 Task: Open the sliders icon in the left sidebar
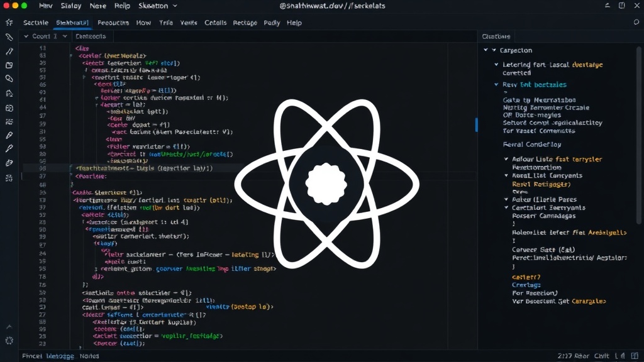pyautogui.click(x=9, y=122)
